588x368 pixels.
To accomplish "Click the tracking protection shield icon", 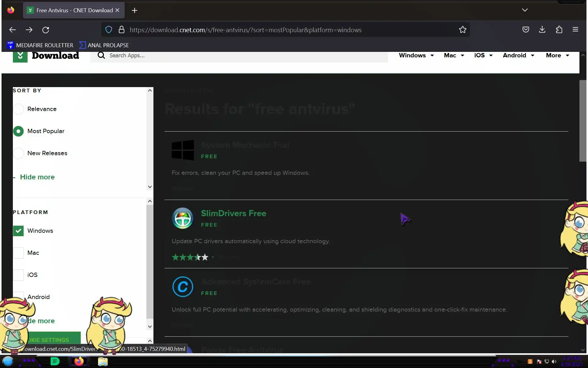I will (109, 30).
